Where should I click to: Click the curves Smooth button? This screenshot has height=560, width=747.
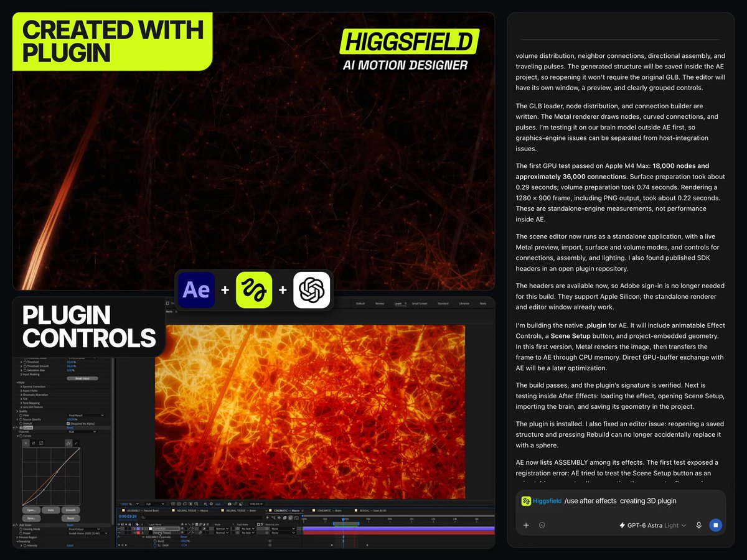[71, 510]
